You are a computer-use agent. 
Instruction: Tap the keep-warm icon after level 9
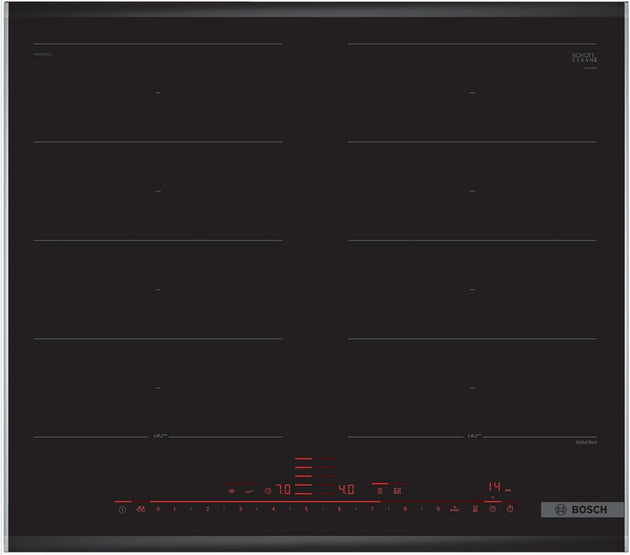454,509
